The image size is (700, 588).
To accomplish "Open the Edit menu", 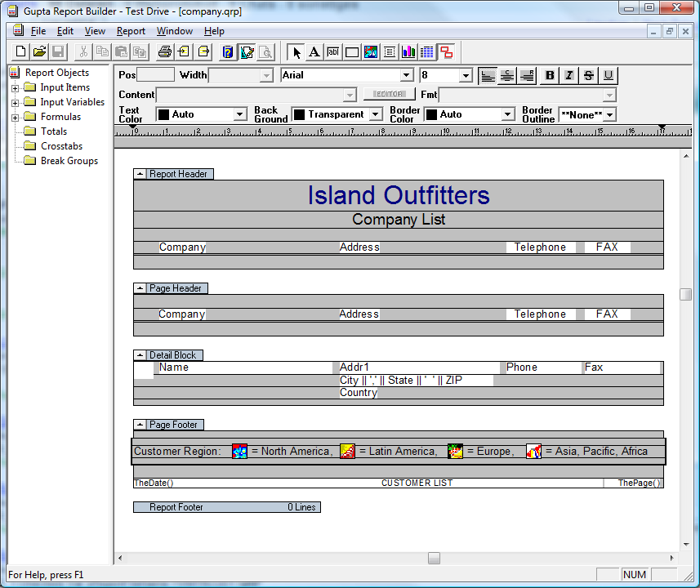I will click(x=65, y=31).
